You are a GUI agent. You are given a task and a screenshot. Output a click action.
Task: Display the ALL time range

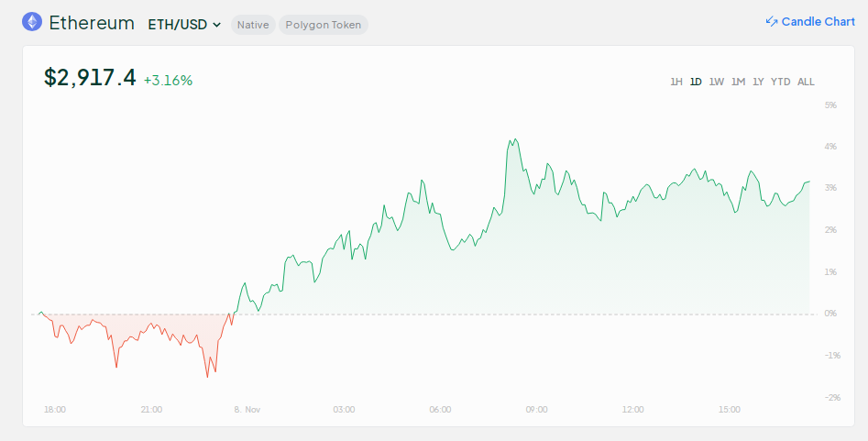tap(806, 82)
